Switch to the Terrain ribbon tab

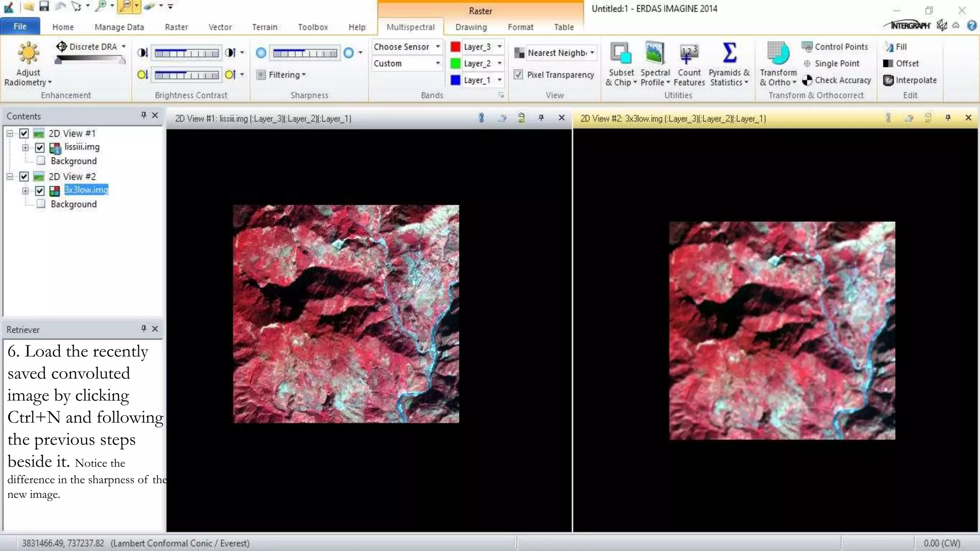pyautogui.click(x=265, y=27)
